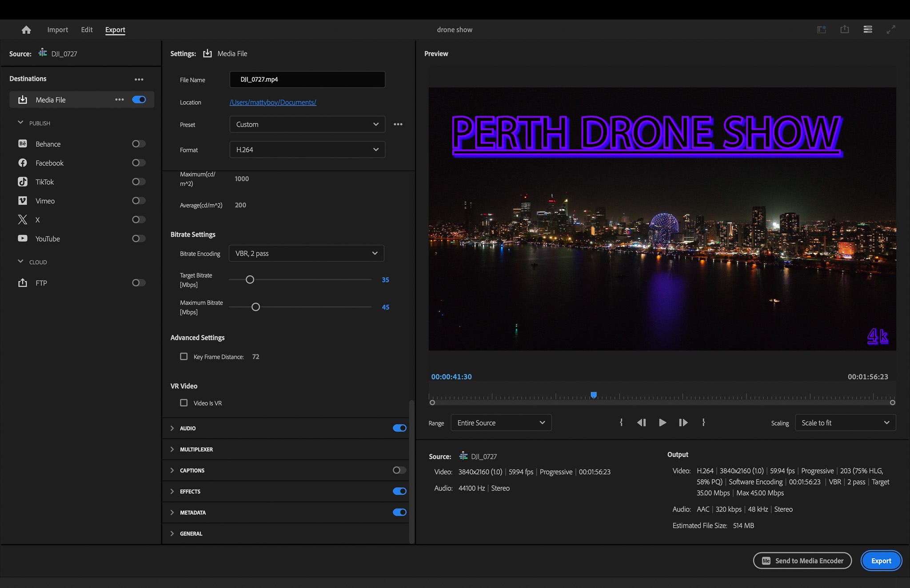Click Send to Media Encoder
This screenshot has width=910, height=588.
coord(802,560)
